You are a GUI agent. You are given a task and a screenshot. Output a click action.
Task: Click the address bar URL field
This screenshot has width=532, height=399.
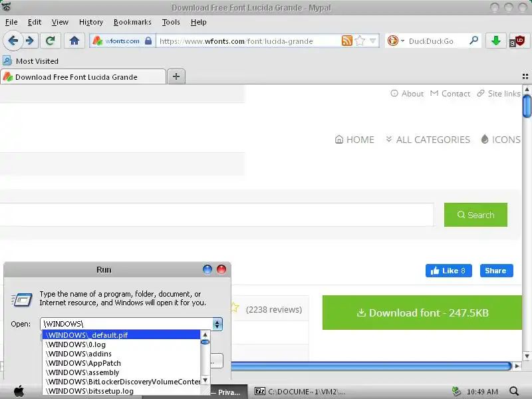click(248, 41)
